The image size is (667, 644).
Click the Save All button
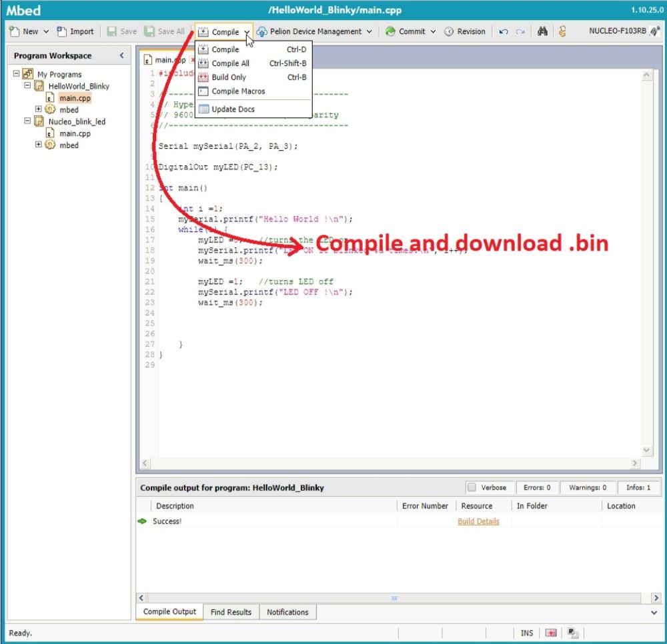click(x=165, y=31)
